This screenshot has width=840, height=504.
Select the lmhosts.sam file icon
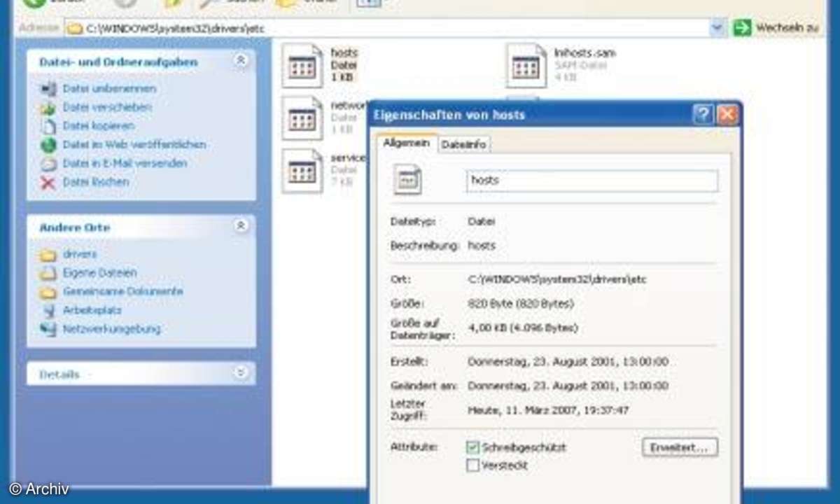coord(526,65)
